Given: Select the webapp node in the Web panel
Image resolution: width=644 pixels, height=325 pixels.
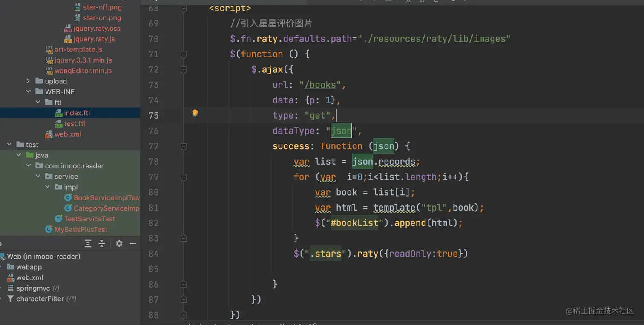Looking at the screenshot, I should pos(29,267).
